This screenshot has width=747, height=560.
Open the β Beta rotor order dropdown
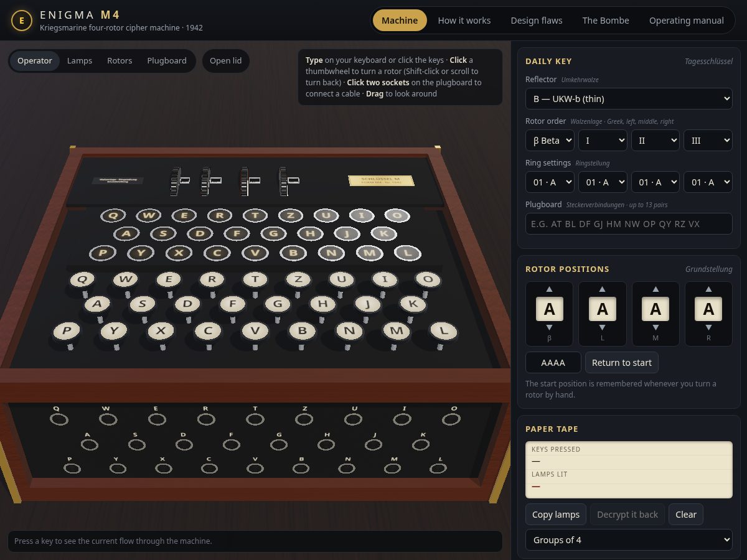pyautogui.click(x=550, y=141)
